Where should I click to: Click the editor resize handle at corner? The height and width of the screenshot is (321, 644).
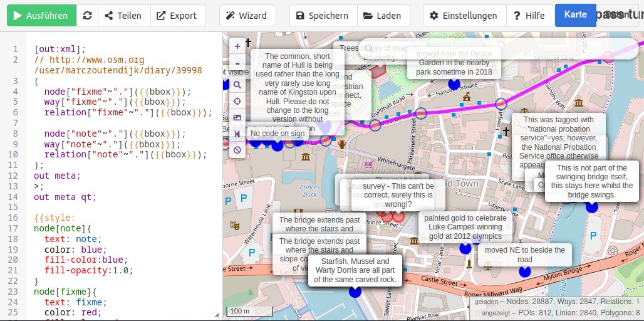(x=217, y=315)
